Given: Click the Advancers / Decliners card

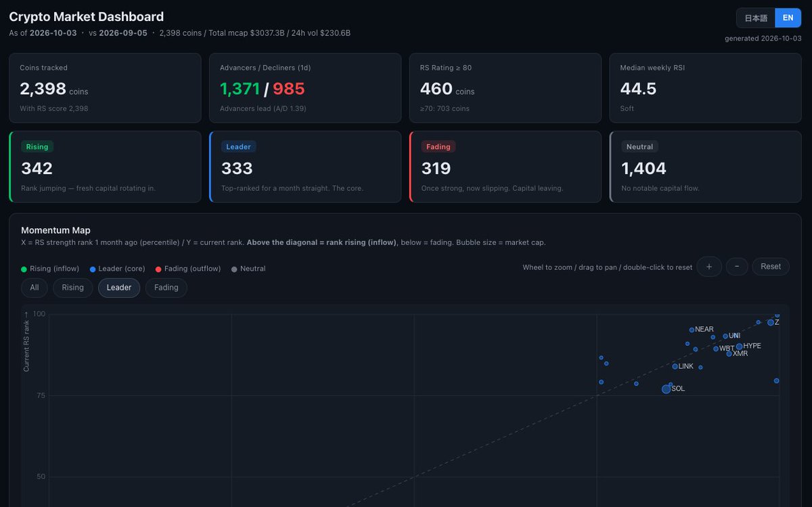Looking at the screenshot, I should coord(305,88).
